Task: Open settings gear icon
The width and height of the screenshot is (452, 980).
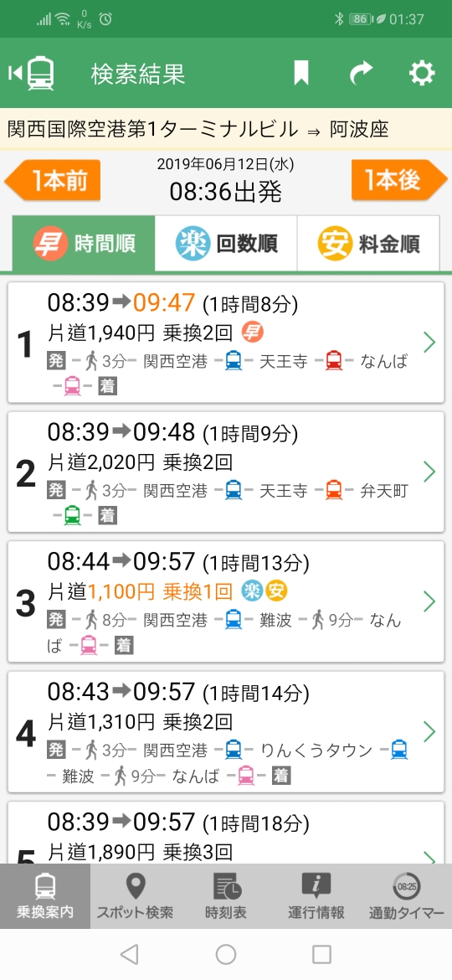Action: (422, 74)
